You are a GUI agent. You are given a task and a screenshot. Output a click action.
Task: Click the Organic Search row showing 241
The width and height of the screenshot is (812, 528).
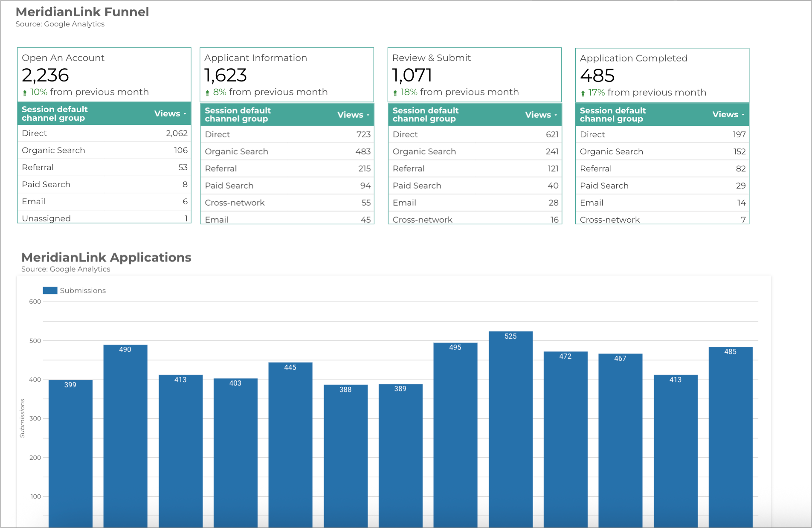(x=475, y=151)
